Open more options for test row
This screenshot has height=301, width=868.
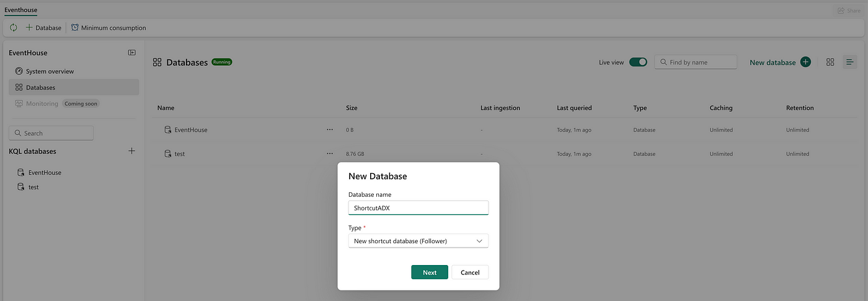click(x=330, y=154)
